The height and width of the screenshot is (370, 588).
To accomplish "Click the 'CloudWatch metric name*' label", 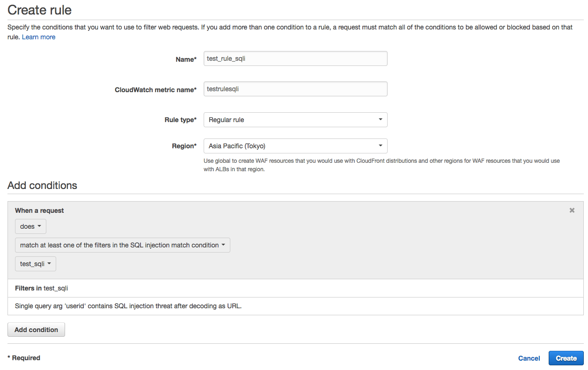I will pos(155,90).
